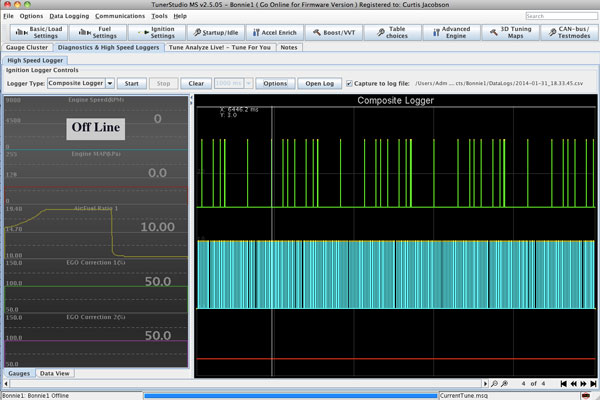The height and width of the screenshot is (400, 600).
Task: Open the Boost/VVT toolbar menu
Action: pos(334,33)
